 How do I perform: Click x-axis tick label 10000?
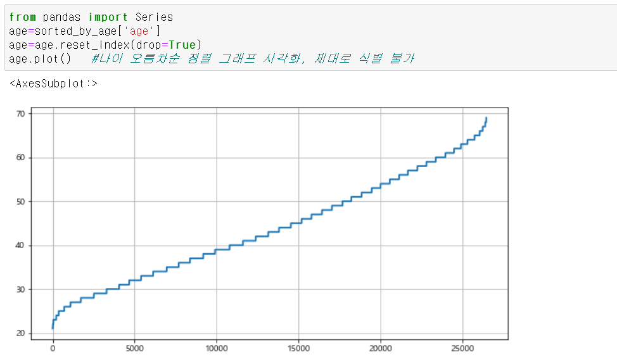pos(217,348)
